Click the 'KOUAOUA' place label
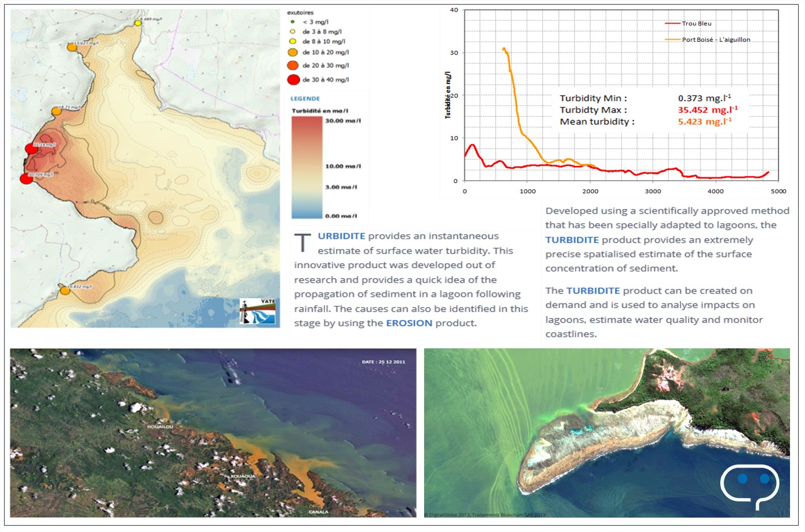 [x=243, y=476]
